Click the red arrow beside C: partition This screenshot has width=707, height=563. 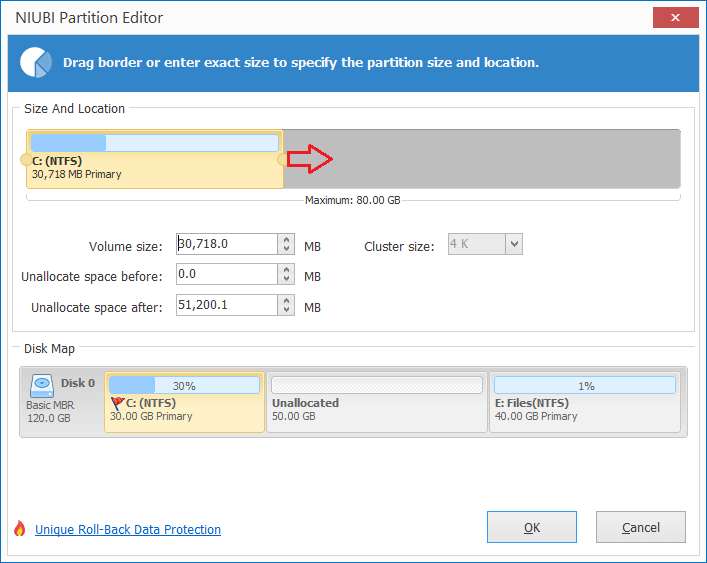pos(310,159)
